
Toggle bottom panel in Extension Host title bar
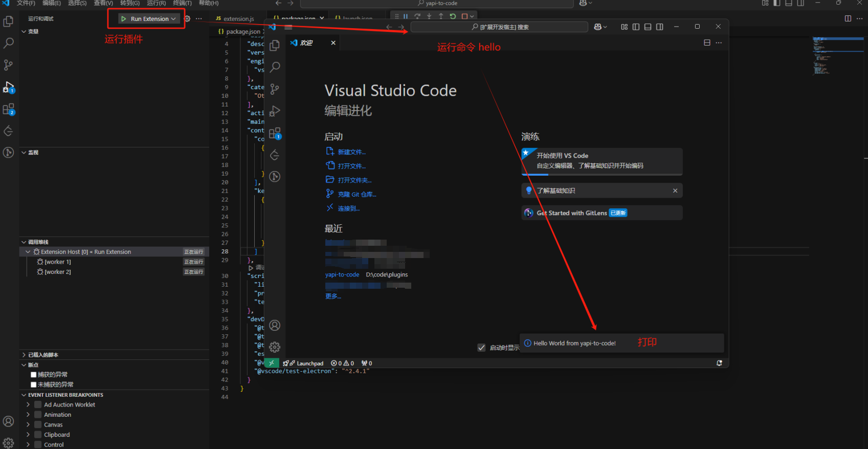pyautogui.click(x=648, y=27)
